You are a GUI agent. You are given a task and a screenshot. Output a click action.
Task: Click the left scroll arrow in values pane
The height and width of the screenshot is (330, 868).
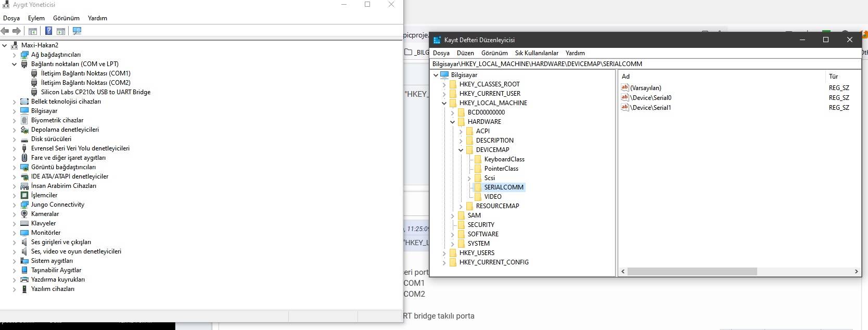click(623, 272)
